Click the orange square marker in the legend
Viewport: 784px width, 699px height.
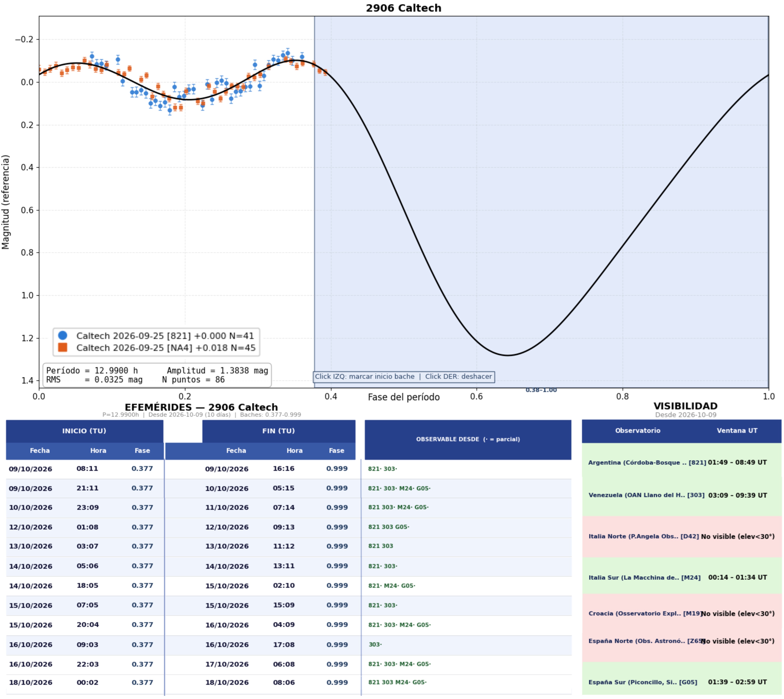pos(63,348)
